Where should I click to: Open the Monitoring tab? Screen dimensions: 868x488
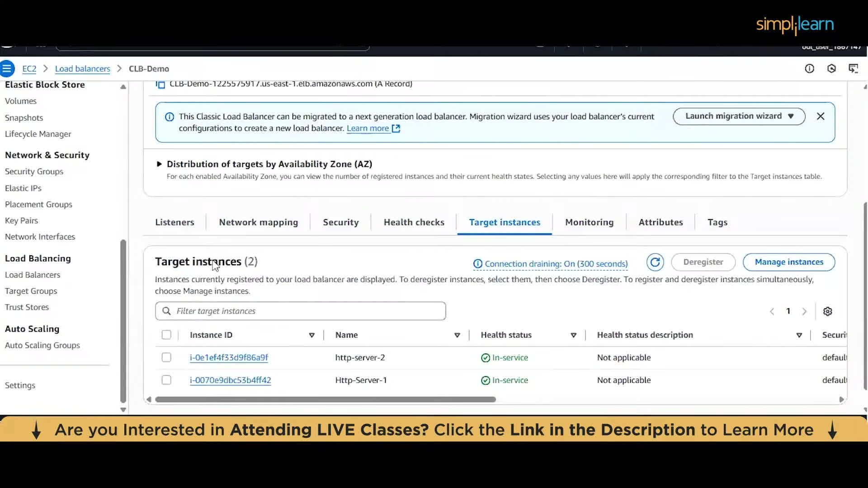click(x=590, y=222)
